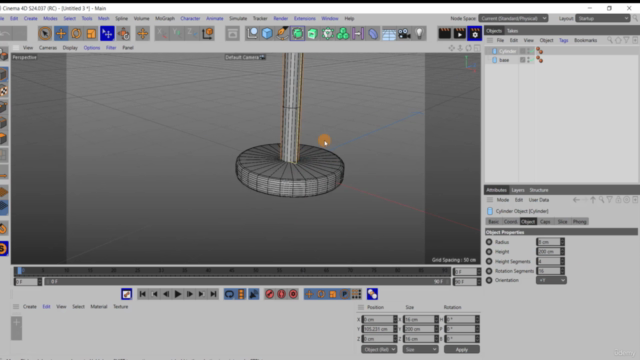Open the File menu in Objects panel
Viewport: 640px width, 360px height.
[500, 40]
